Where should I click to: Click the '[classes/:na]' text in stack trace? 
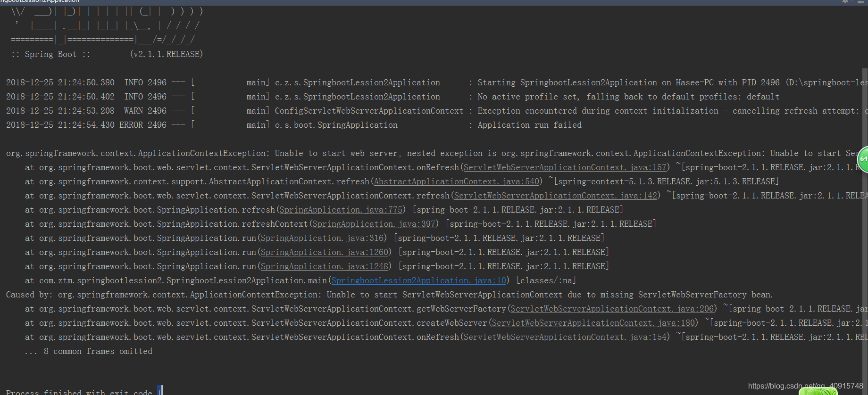tap(546, 280)
